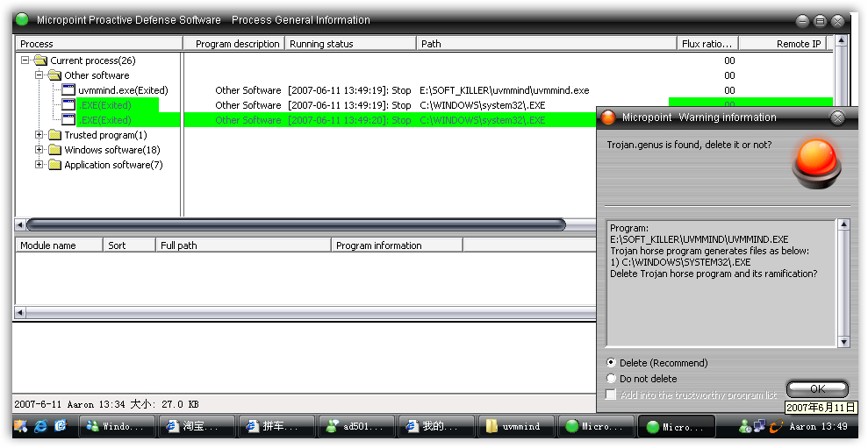Image resolution: width=868 pixels, height=448 pixels.
Task: Select the Trusted program(1) tree label
Action: pyautogui.click(x=105, y=135)
